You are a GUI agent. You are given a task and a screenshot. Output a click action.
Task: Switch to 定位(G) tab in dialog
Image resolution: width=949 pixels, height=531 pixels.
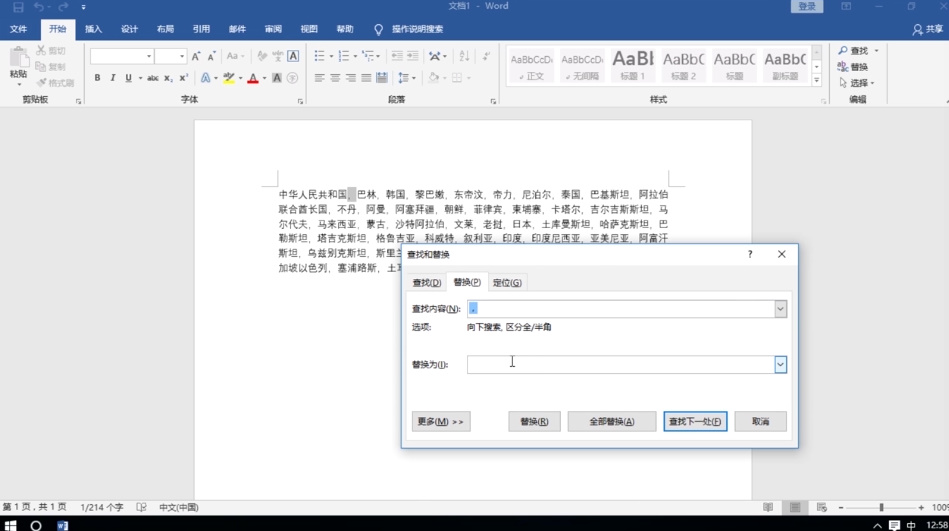(507, 283)
